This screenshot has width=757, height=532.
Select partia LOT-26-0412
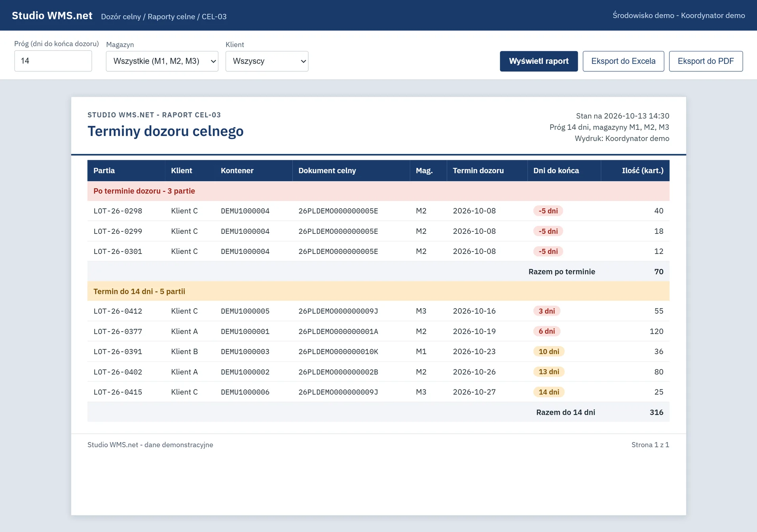pyautogui.click(x=118, y=311)
